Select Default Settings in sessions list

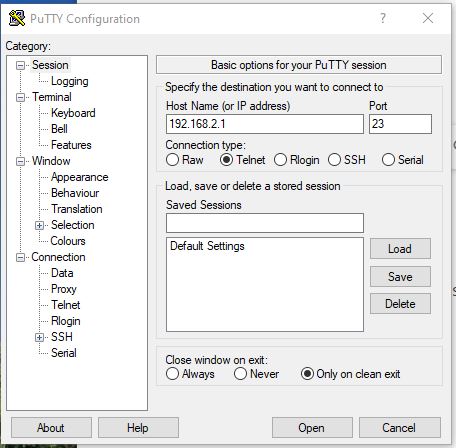point(207,246)
